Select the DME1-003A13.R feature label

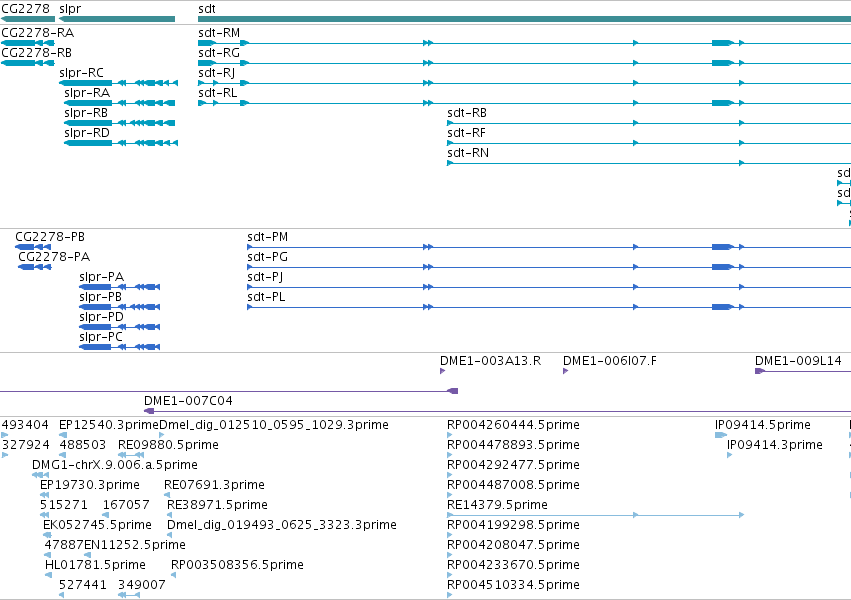click(x=491, y=361)
